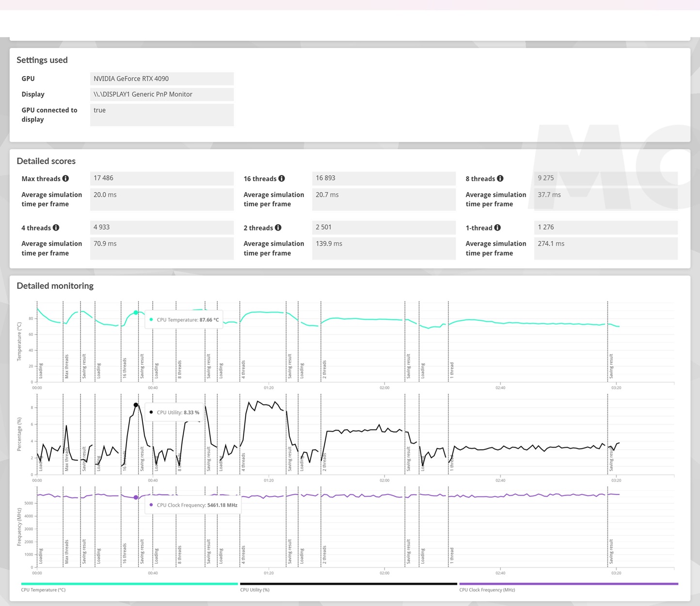Click the GPU field showing NVIDIA GeForce RTX 4090
The width and height of the screenshot is (700, 606).
[x=161, y=78]
